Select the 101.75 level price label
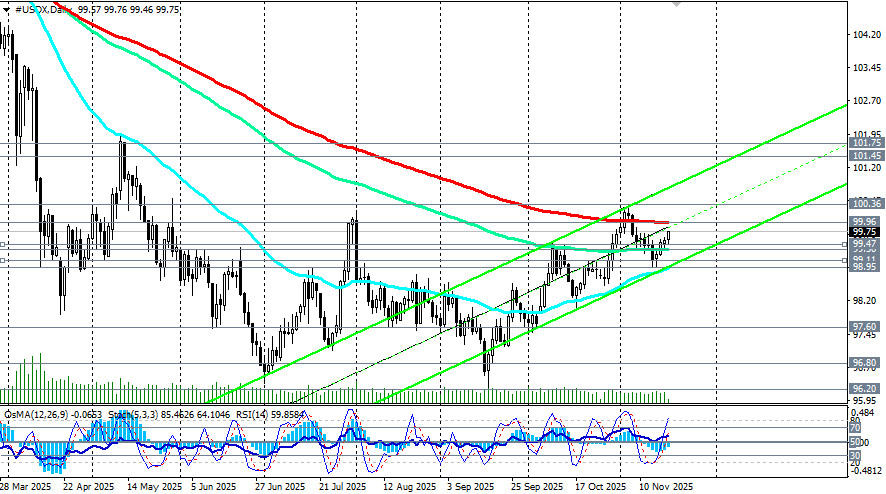 click(866, 144)
